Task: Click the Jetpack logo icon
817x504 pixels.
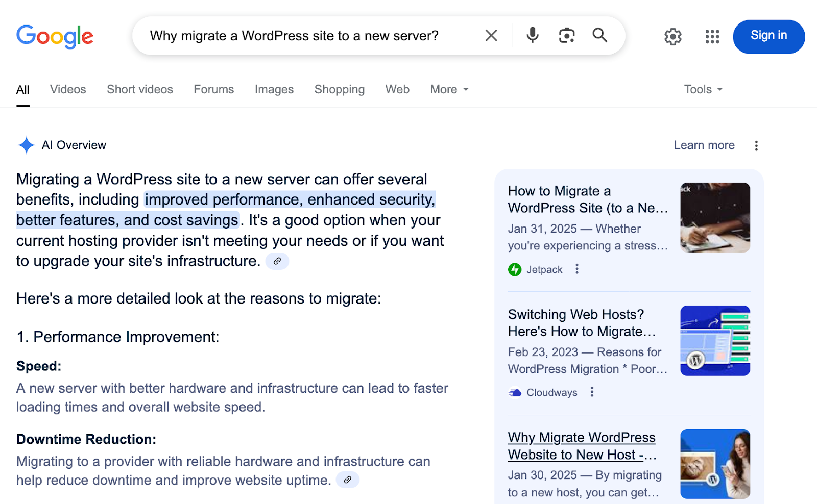Action: (x=515, y=269)
